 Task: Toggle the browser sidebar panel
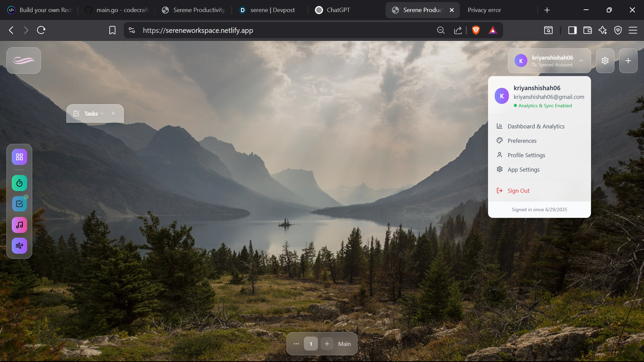click(572, 30)
